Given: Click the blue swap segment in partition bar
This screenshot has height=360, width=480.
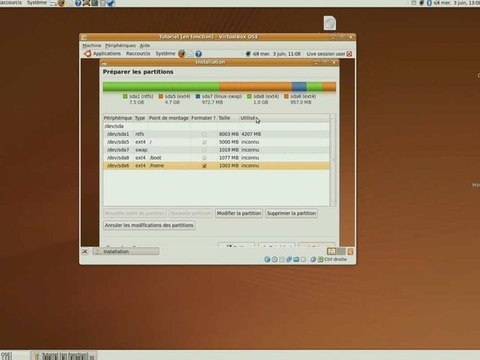Looking at the screenshot, I should (x=299, y=87).
